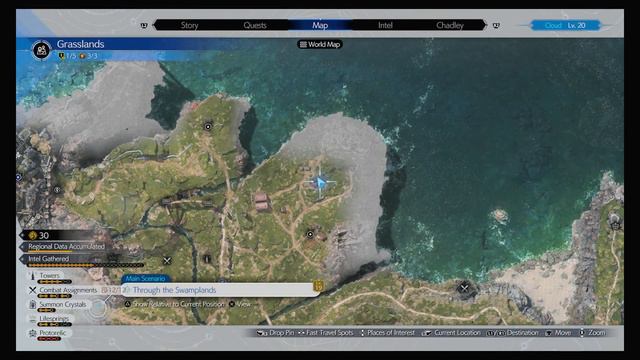640x360 pixels.
Task: Click the triangle button prompt icon
Action: pyautogui.click(x=127, y=304)
